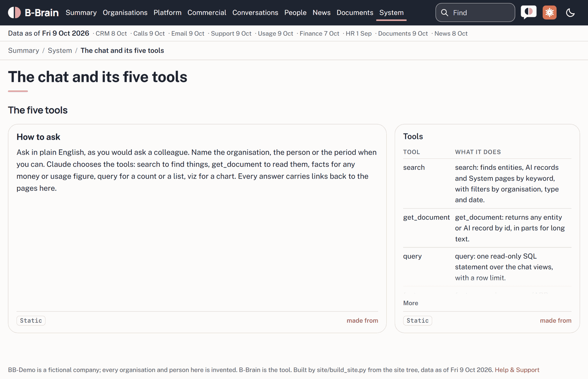Click 'made from' in How to ask card
The height and width of the screenshot is (379, 588).
point(362,321)
